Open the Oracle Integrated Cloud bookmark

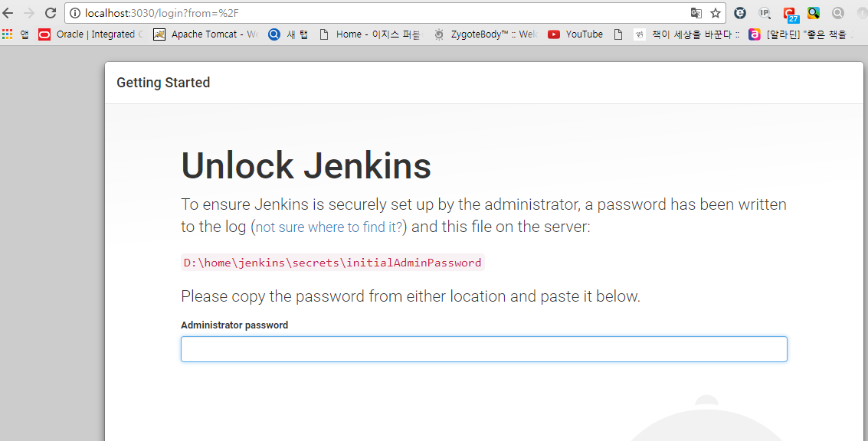pyautogui.click(x=91, y=34)
